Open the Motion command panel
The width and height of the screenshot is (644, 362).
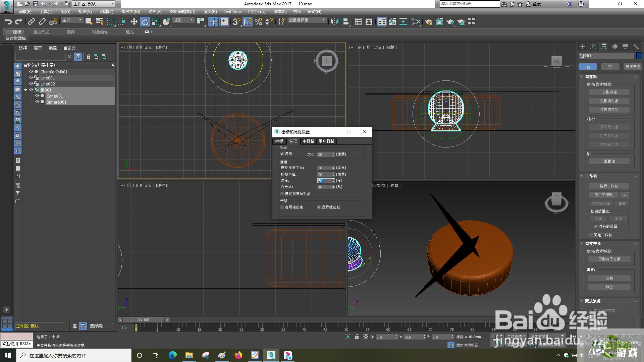(614, 47)
